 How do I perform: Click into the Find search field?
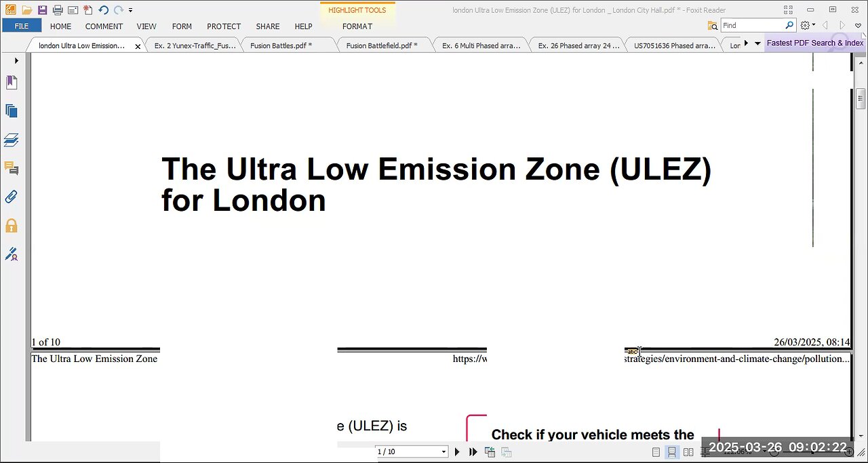click(751, 25)
